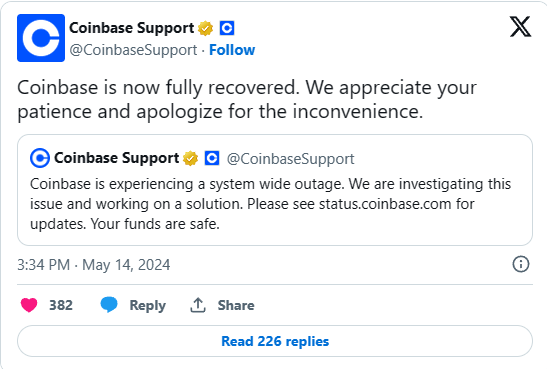Like the tweet with the heart icon
The height and width of the screenshot is (369, 547).
coord(29,305)
